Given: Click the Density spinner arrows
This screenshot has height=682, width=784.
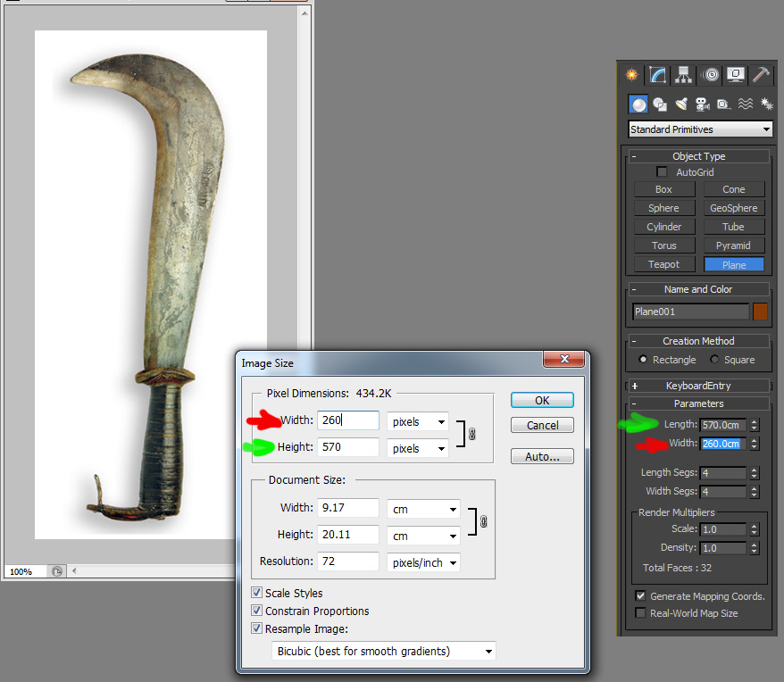Looking at the screenshot, I should [755, 548].
